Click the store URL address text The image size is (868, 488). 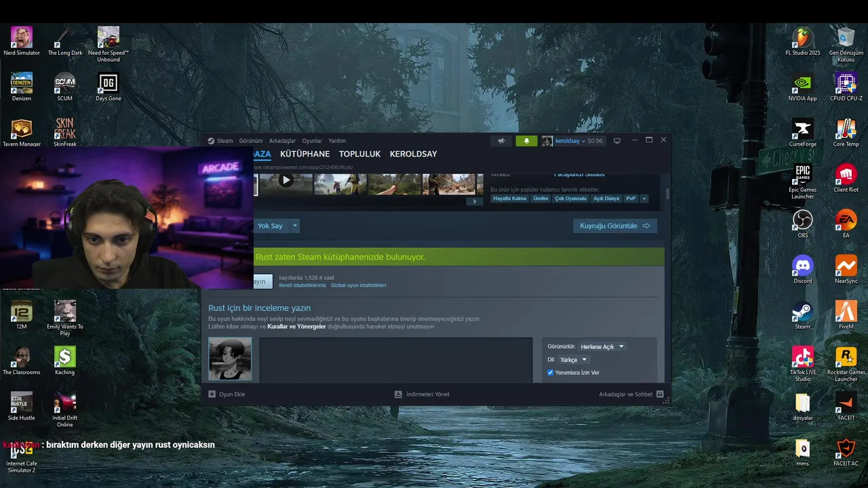(303, 167)
